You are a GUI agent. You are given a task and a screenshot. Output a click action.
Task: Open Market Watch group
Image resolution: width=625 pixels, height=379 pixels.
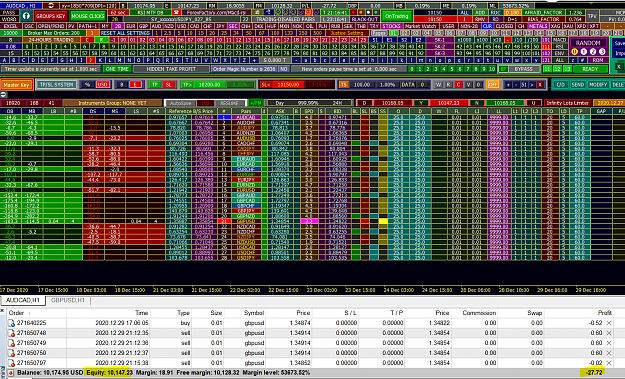click(421, 26)
